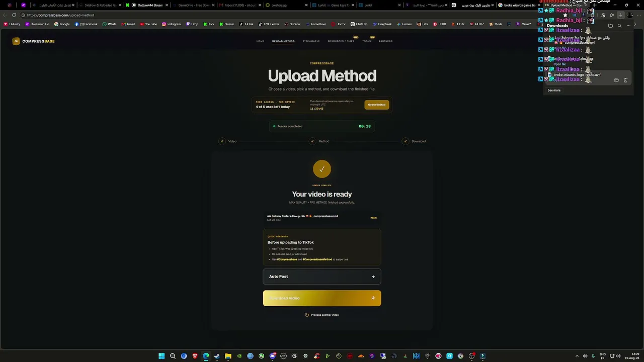Open the Resources / Clips nav item
Image resolution: width=644 pixels, height=362 pixels.
pos(341,41)
